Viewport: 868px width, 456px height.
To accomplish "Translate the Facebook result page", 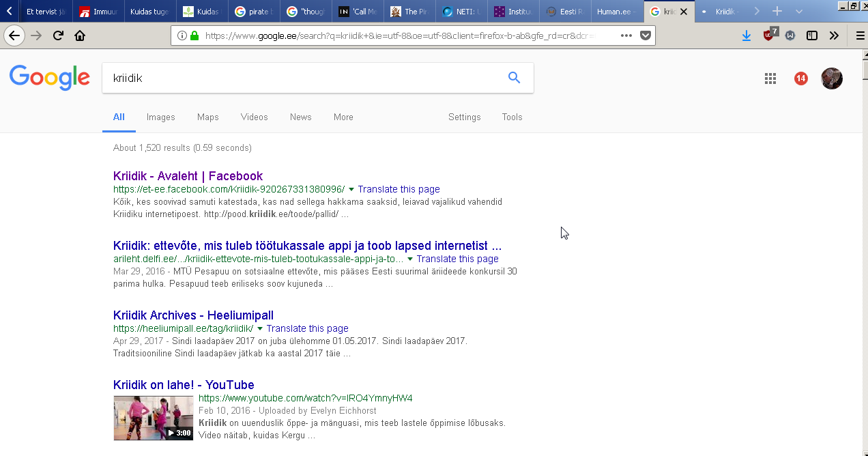I will [399, 189].
